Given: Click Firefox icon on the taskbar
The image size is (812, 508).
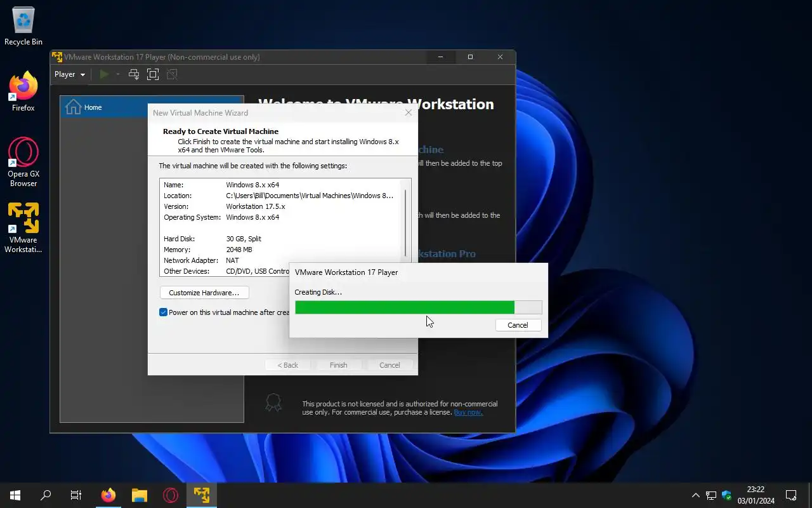Looking at the screenshot, I should pos(108,495).
